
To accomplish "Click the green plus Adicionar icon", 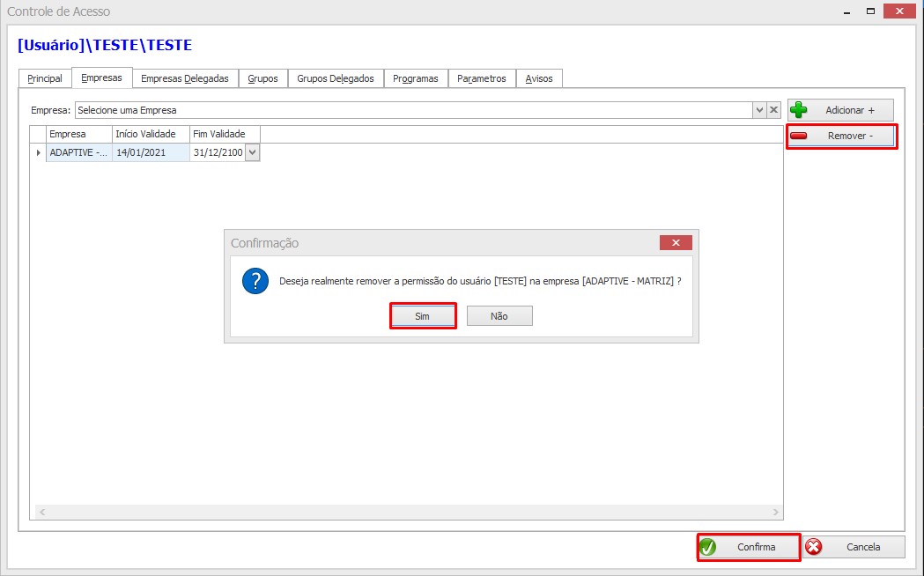I will pos(799,110).
